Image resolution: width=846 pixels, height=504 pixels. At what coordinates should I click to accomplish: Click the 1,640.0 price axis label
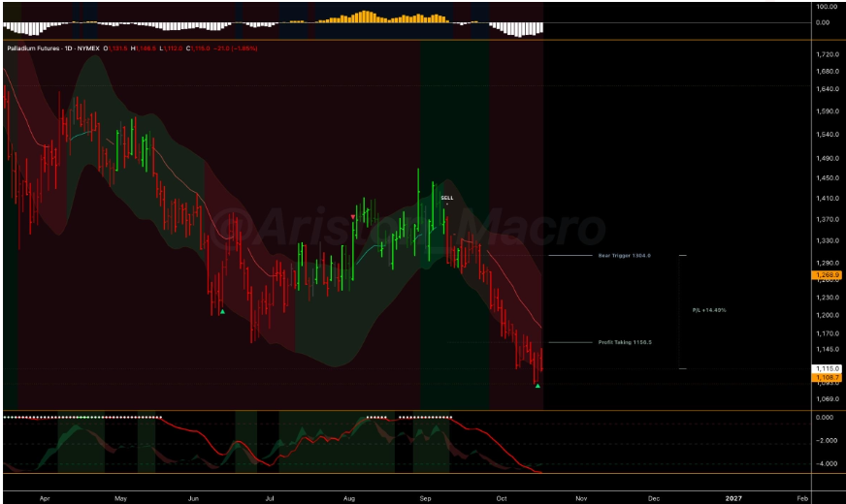tap(828, 89)
